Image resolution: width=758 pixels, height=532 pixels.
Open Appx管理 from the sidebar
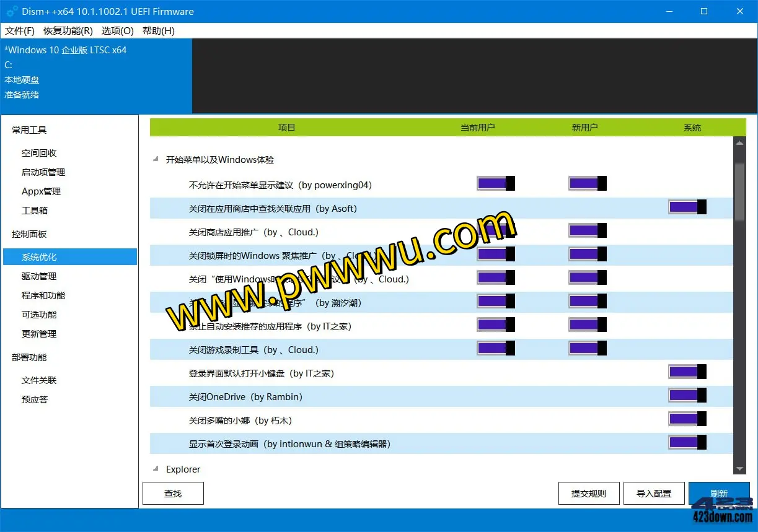click(x=42, y=191)
